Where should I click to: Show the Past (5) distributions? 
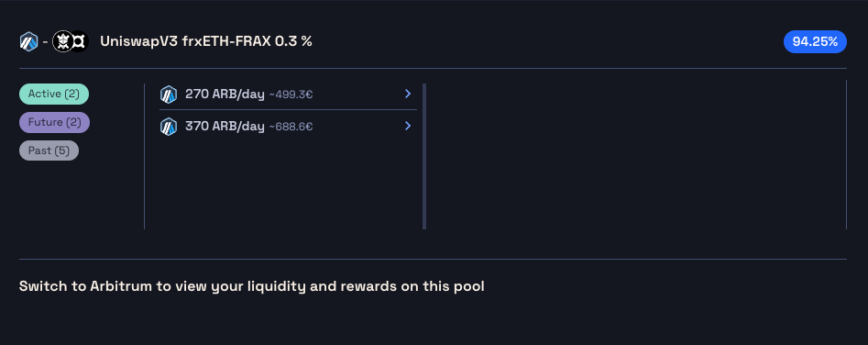coord(49,150)
